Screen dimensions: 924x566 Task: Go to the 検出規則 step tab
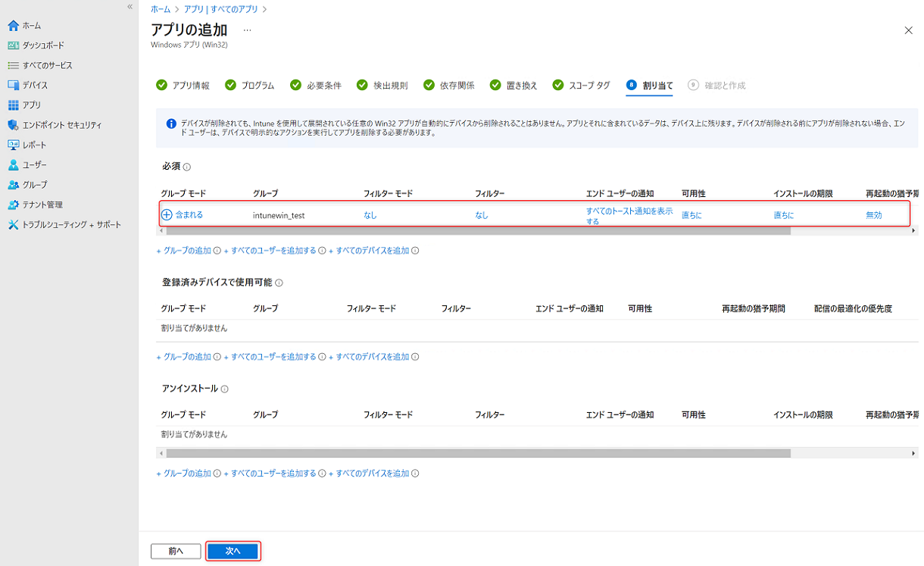[382, 86]
